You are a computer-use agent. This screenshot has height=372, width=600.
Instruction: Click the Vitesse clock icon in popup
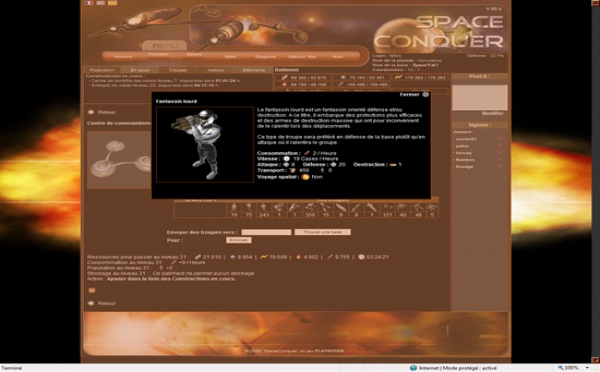[x=286, y=158]
